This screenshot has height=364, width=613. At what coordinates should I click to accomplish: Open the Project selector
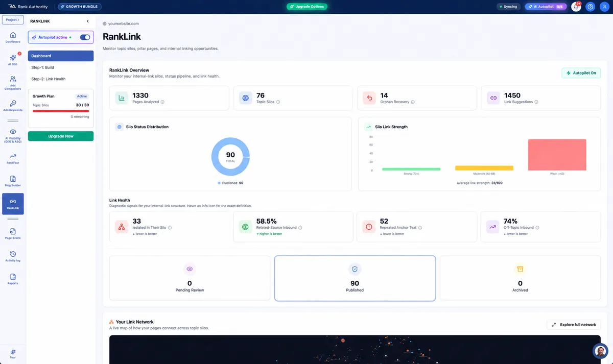tap(13, 19)
